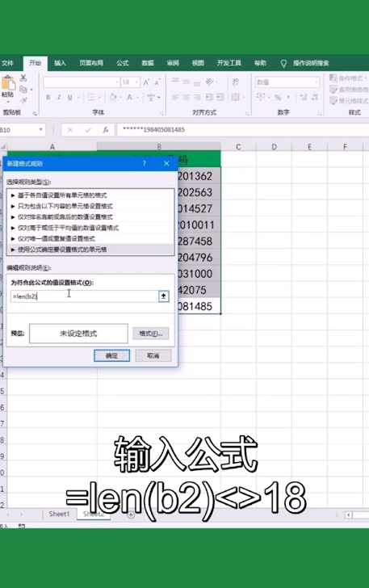Click the Cut scissors icon

coord(23,78)
